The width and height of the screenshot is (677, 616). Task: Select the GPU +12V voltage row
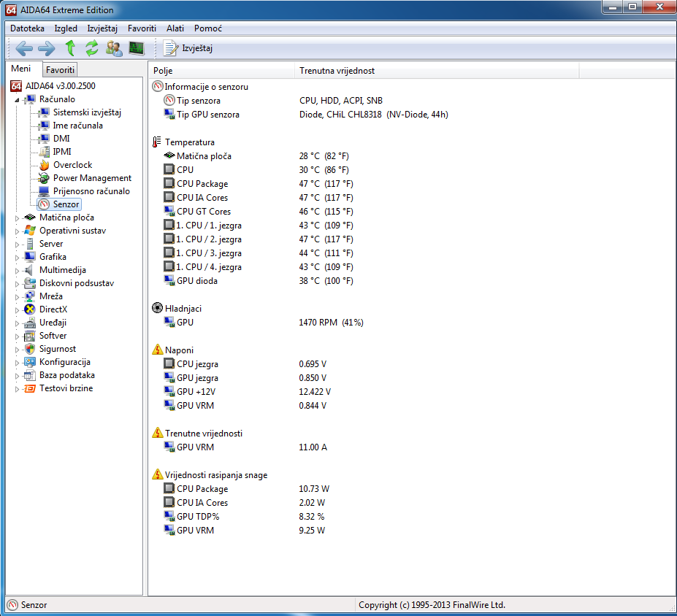click(413, 392)
